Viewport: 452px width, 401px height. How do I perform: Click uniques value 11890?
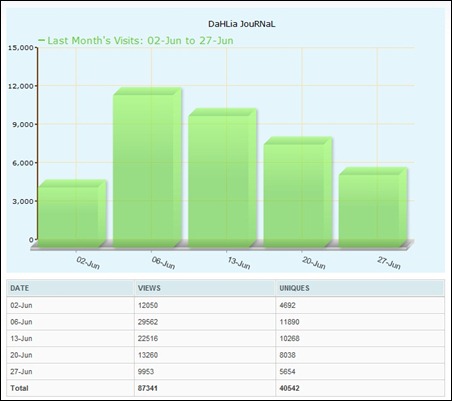point(290,322)
